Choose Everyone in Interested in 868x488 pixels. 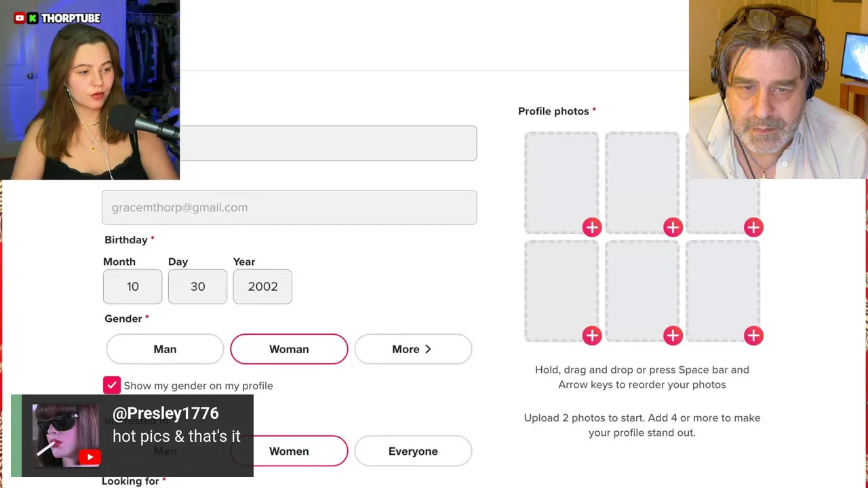pyautogui.click(x=412, y=451)
